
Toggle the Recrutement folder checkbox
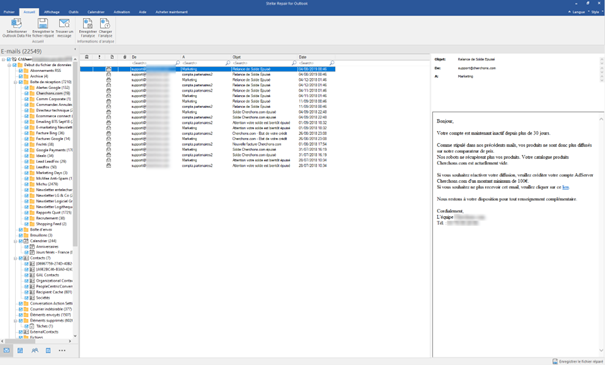[x=27, y=218]
